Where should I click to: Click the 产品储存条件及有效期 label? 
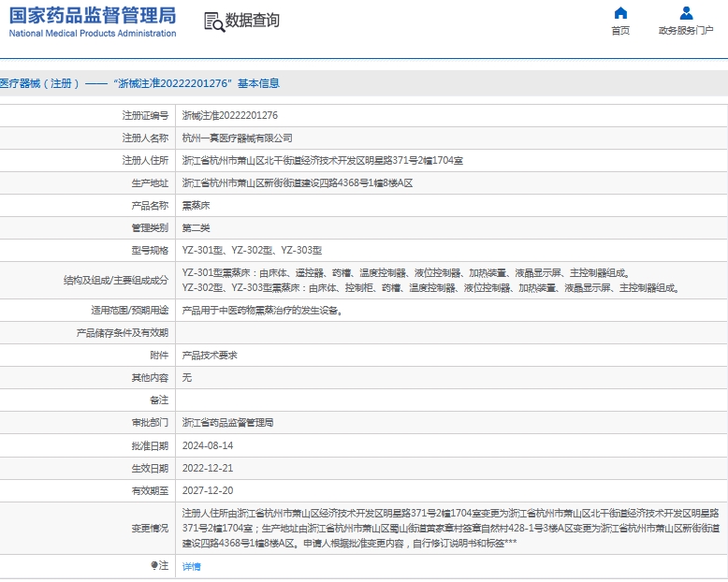point(122,333)
